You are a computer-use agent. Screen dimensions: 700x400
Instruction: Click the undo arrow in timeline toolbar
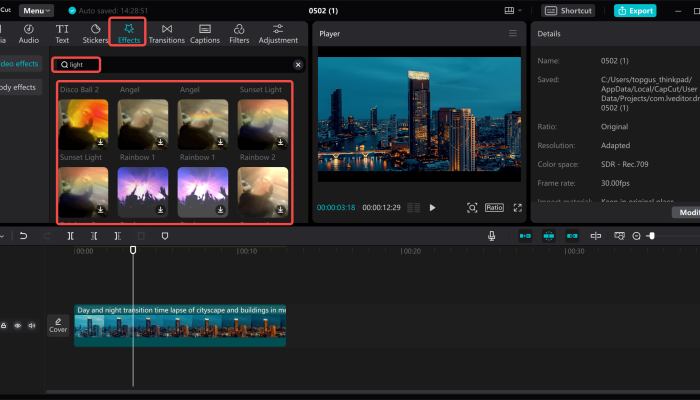[x=23, y=236]
